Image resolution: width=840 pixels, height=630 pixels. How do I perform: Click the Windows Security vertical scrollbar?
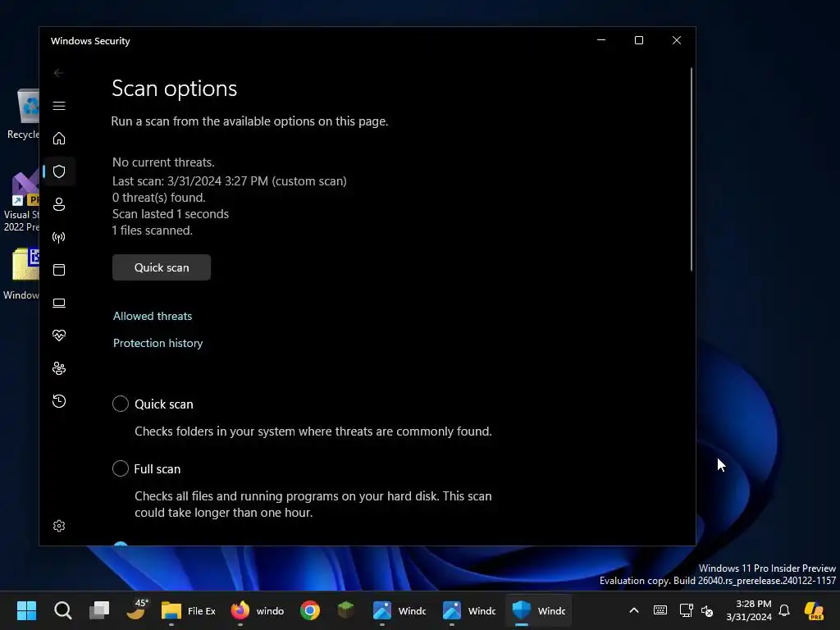point(692,169)
